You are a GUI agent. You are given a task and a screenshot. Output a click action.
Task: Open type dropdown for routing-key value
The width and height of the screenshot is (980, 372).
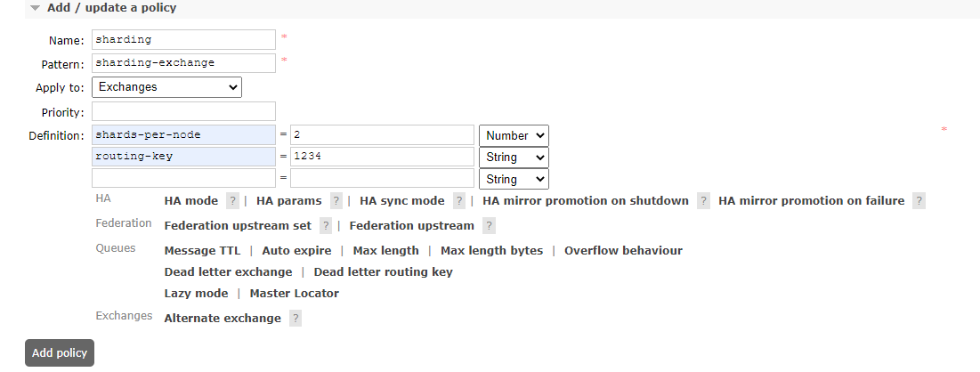[514, 158]
